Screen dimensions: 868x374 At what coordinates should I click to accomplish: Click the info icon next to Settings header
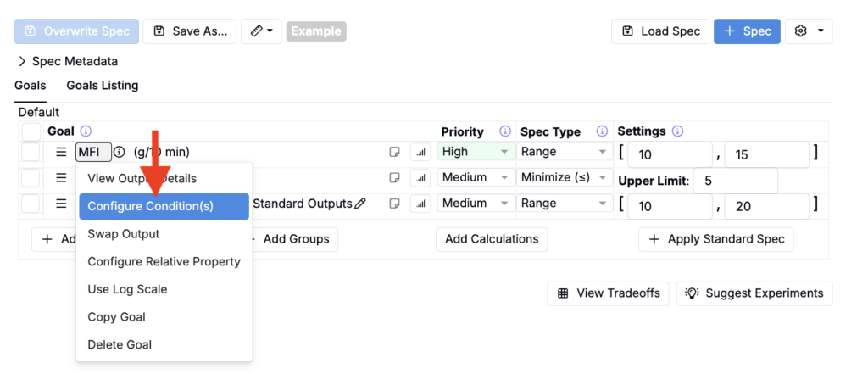(x=677, y=131)
